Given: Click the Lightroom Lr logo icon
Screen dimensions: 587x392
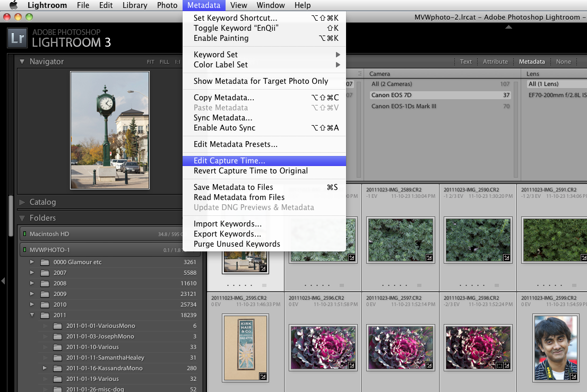Looking at the screenshot, I should (17, 38).
